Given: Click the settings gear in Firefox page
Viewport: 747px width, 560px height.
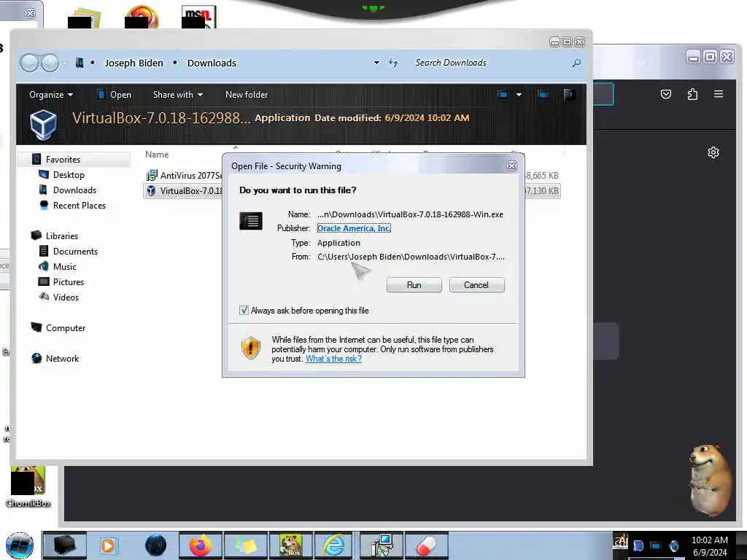Looking at the screenshot, I should pos(713,152).
